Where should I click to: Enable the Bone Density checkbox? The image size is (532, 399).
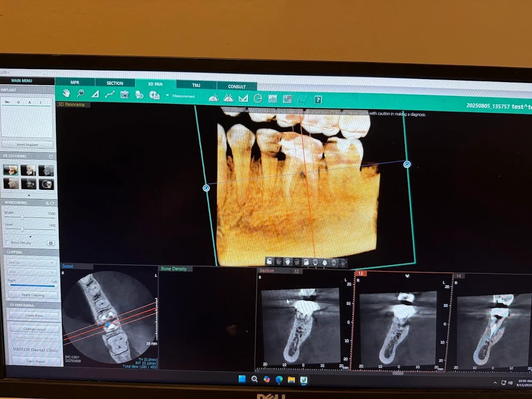click(x=8, y=243)
